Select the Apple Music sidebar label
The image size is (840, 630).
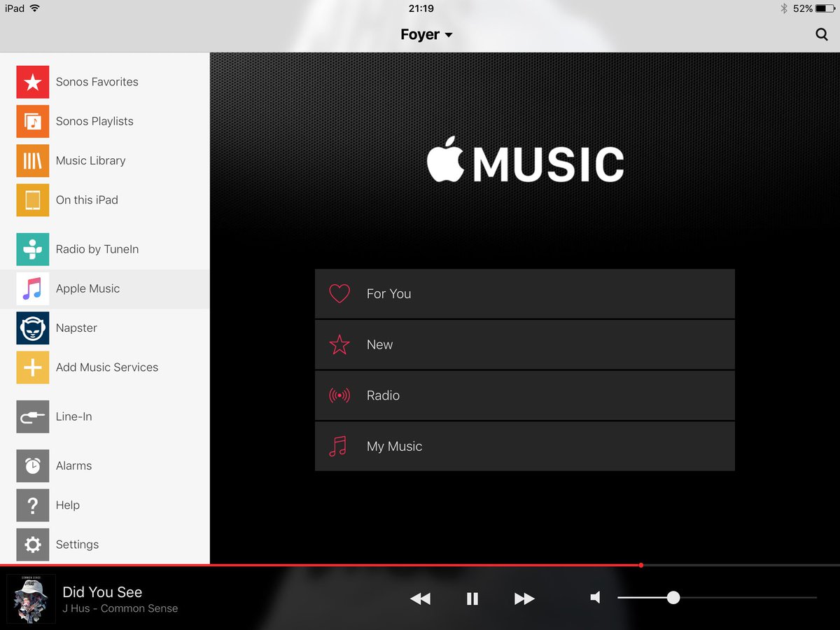click(87, 288)
